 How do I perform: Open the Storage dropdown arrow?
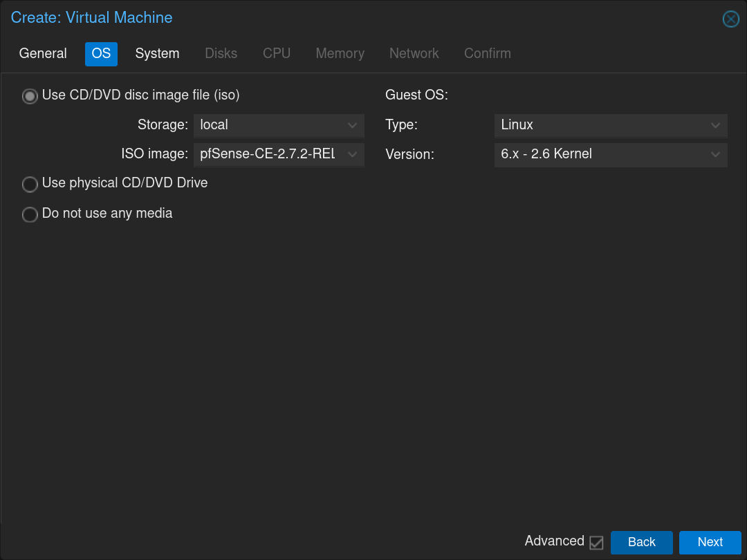click(353, 125)
